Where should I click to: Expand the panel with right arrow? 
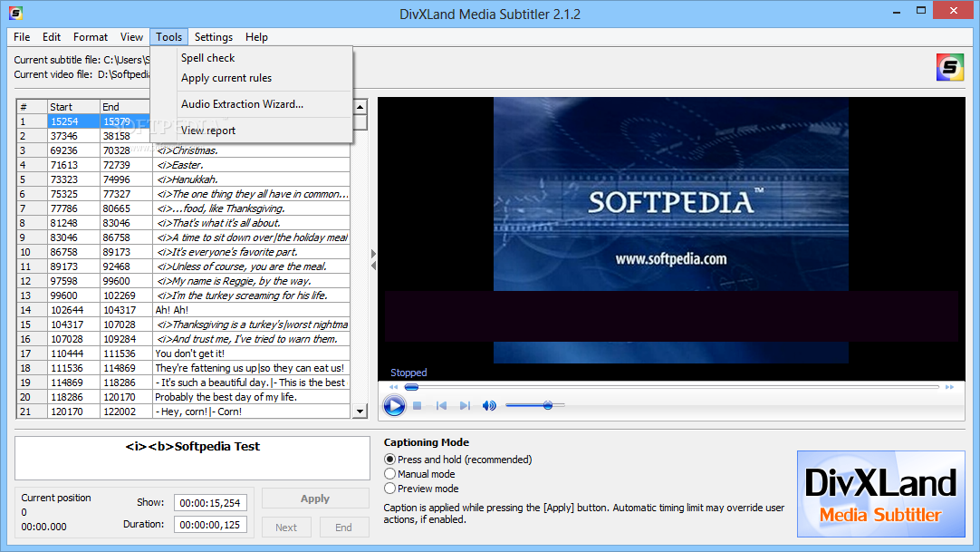(x=374, y=254)
